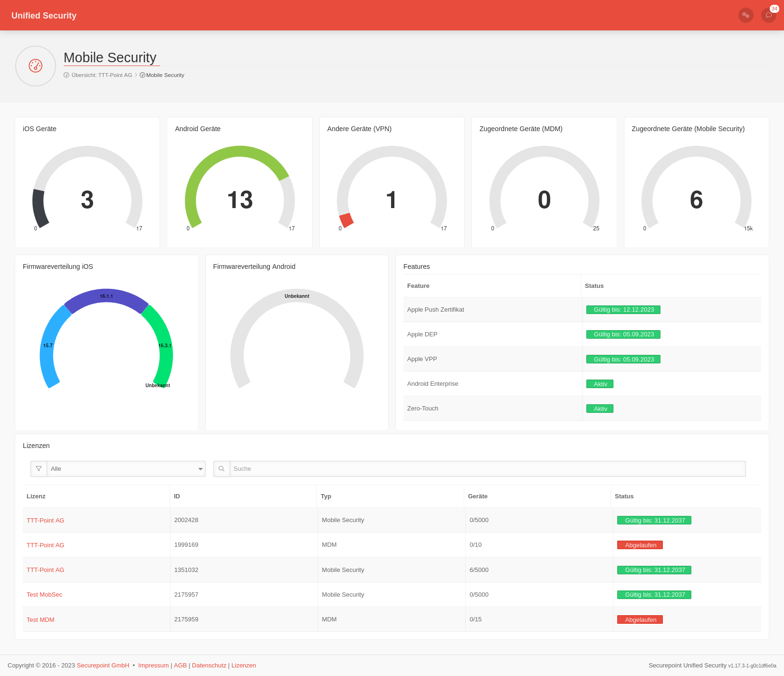Open the settings gears icon in the top bar

point(746,15)
